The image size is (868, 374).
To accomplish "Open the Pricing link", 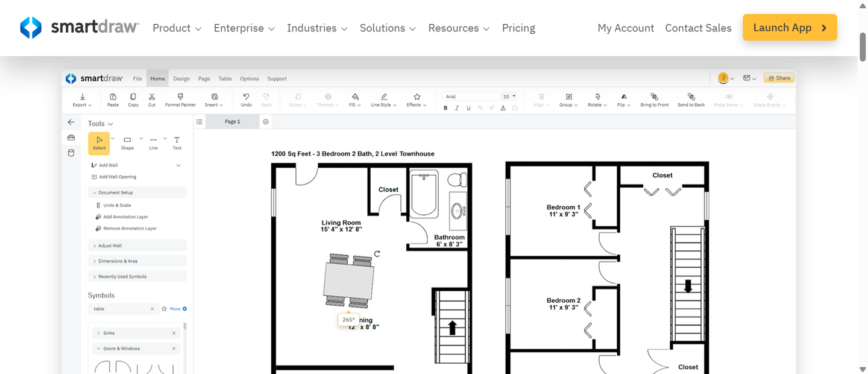I will point(518,28).
